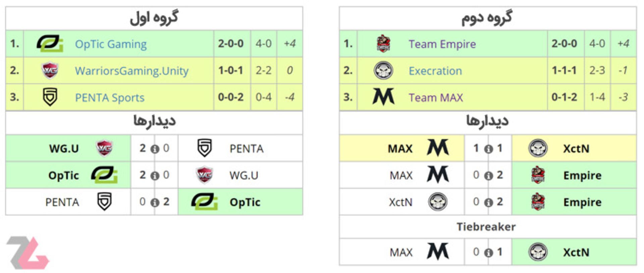Open the Team MAX team link
Screen dimensions: 644x273
click(x=435, y=98)
